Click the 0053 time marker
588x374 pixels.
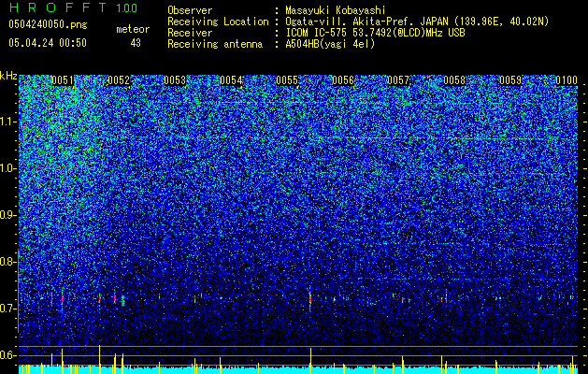point(175,80)
